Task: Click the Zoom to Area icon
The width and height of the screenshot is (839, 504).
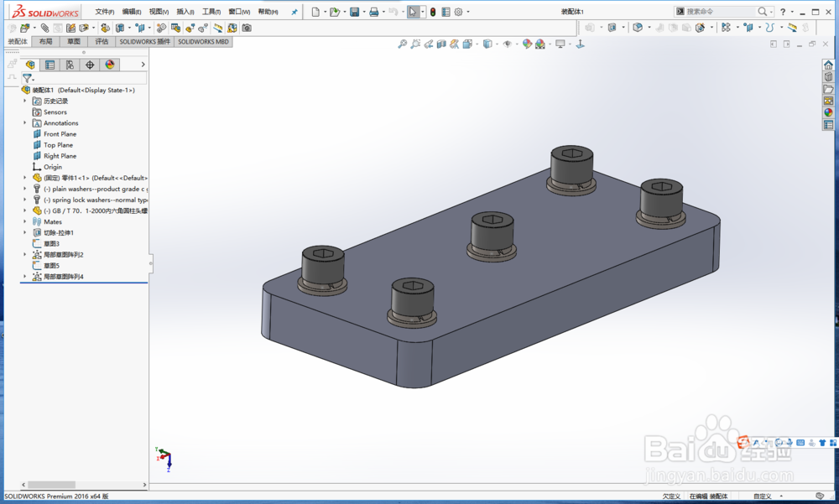Action: [415, 44]
